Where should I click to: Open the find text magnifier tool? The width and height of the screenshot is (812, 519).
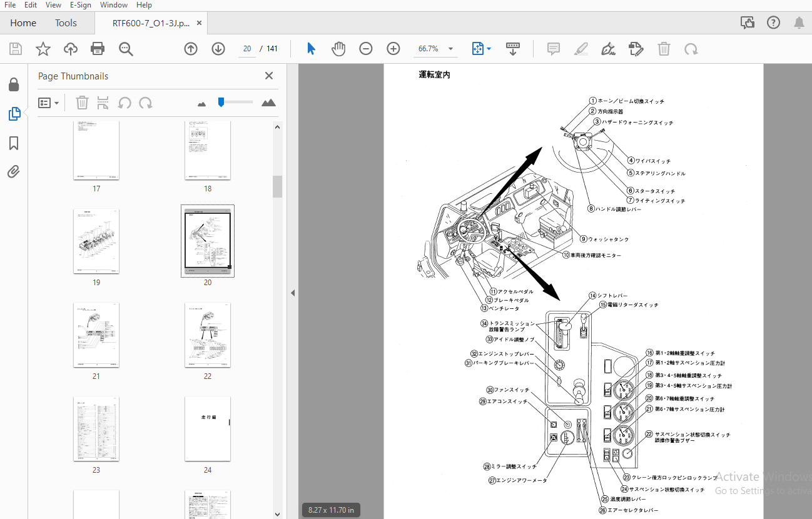(126, 49)
